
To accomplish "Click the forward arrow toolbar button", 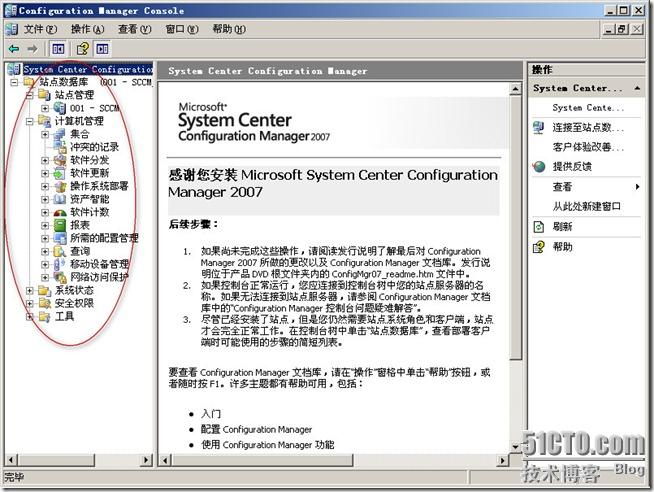I will click(x=33, y=49).
